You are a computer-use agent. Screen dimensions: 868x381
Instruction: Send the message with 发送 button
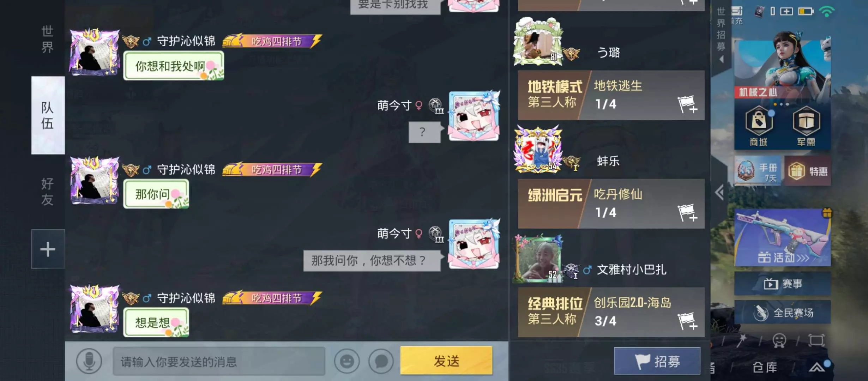pos(446,361)
